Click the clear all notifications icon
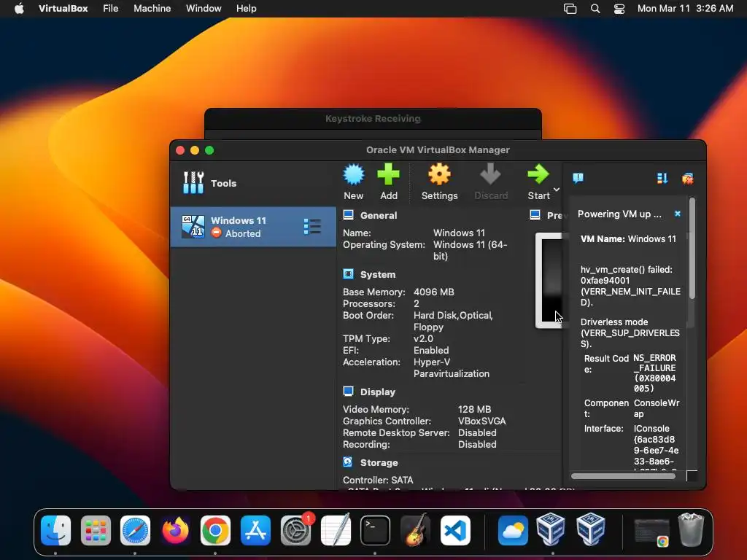 click(687, 179)
